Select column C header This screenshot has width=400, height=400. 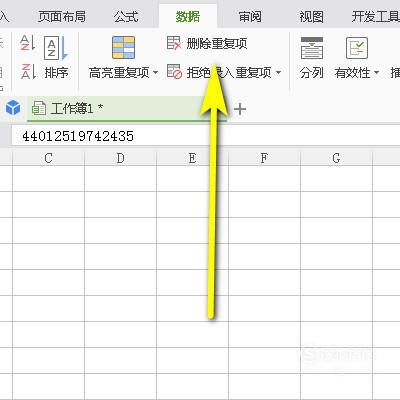click(x=48, y=158)
